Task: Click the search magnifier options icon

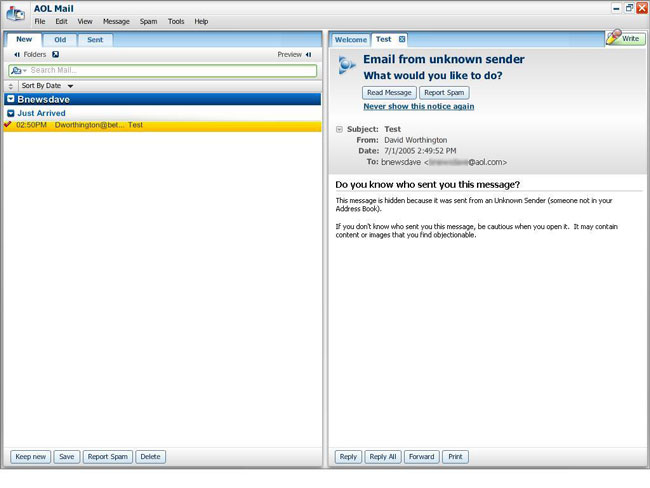Action: tap(18, 70)
